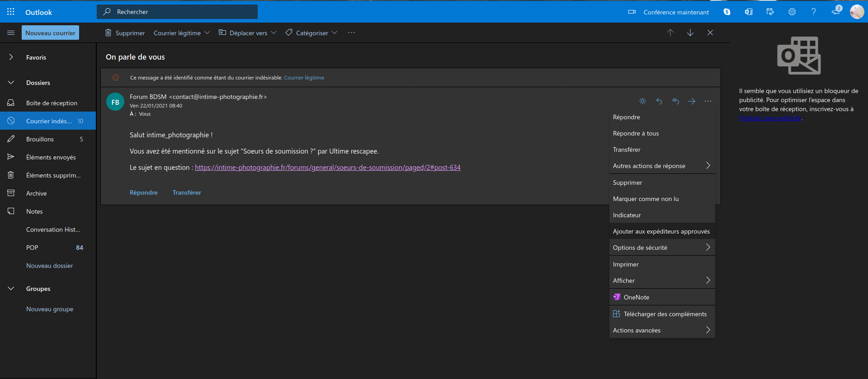Open the app launcher waffle icon

click(x=11, y=12)
